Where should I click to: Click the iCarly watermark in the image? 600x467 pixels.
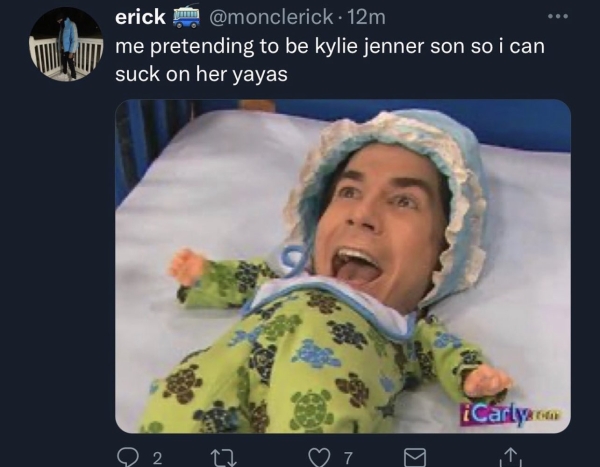pos(511,415)
